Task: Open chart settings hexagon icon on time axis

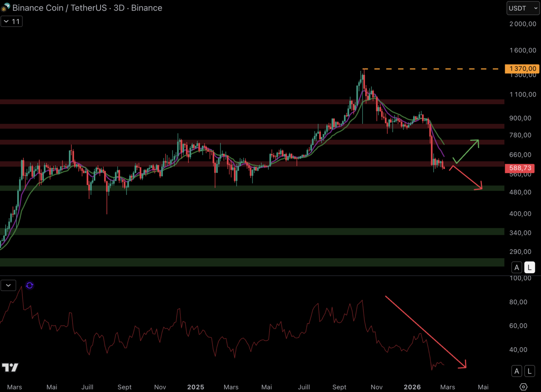Action: 523,387
